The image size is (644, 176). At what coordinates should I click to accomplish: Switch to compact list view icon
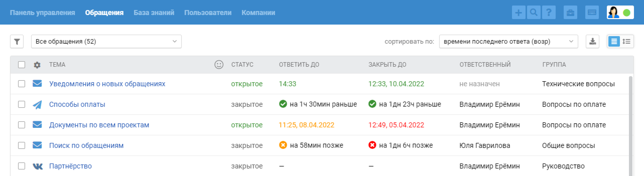[x=614, y=42]
